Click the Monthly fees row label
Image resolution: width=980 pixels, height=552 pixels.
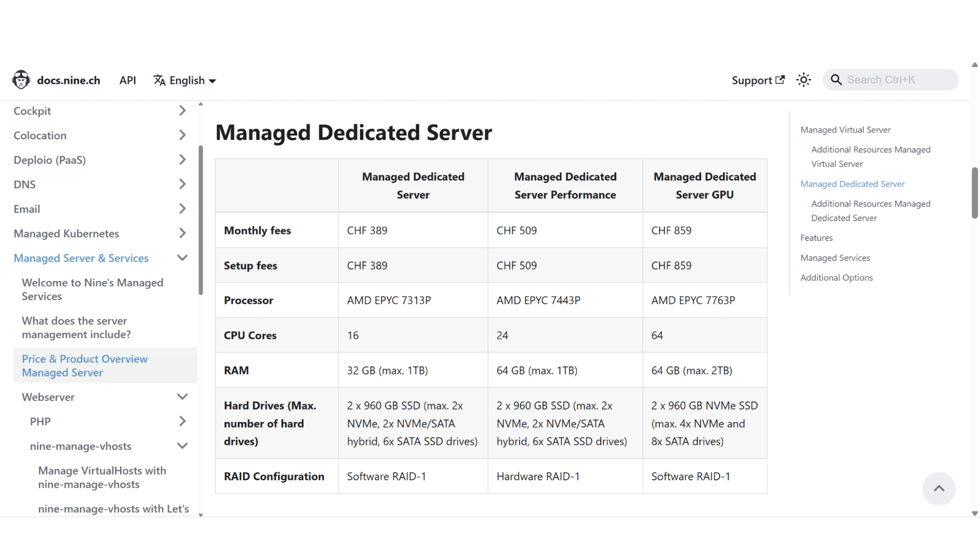tap(257, 230)
